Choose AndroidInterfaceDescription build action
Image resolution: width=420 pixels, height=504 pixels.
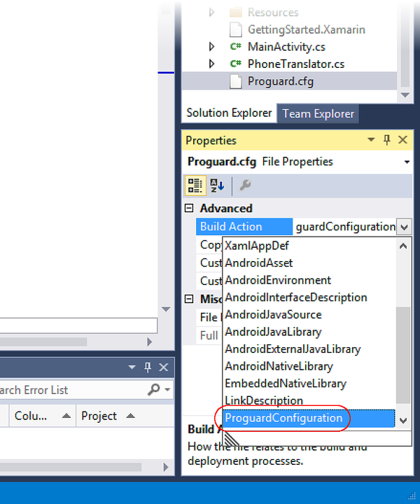coord(309,297)
